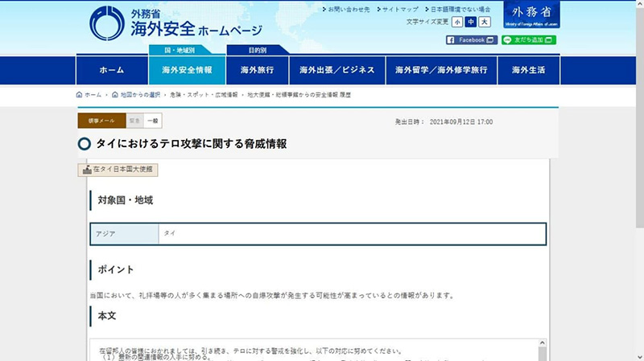The image size is (644, 361).
Task: Set text size to 大
Action: tap(485, 22)
